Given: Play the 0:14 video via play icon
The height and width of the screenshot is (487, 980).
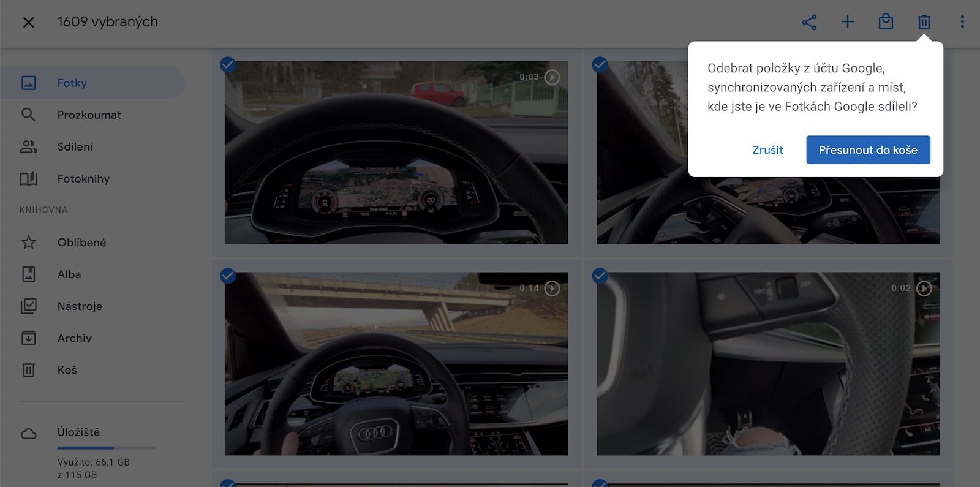Looking at the screenshot, I should [x=552, y=288].
